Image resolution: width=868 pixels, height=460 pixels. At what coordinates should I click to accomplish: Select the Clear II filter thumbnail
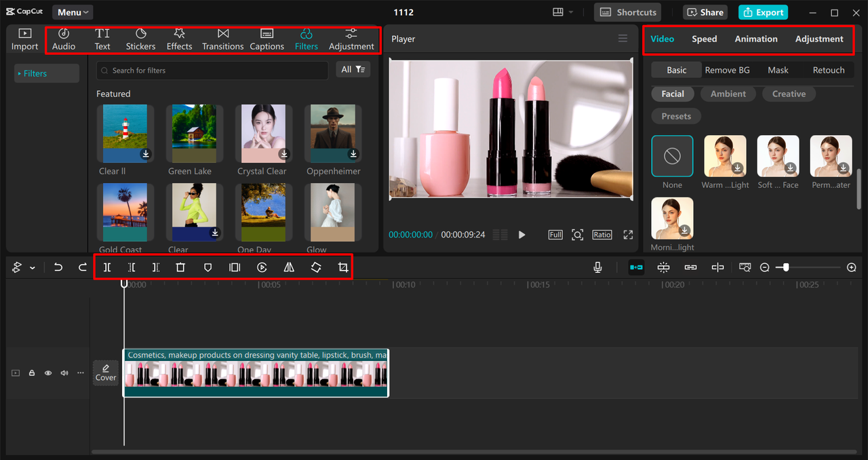(x=125, y=134)
